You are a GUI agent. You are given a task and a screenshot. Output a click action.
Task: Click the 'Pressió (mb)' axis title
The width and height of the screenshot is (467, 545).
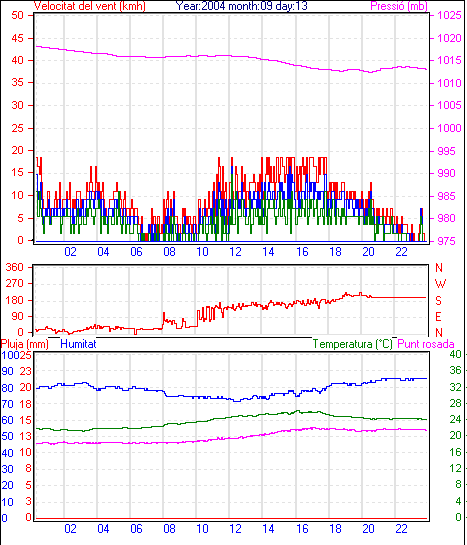(399, 6)
